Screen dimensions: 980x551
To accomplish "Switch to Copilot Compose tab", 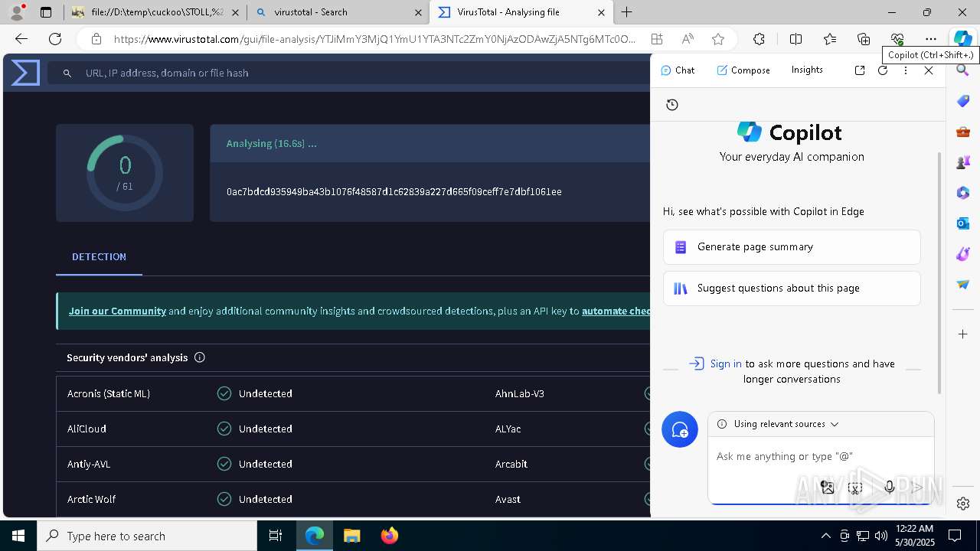I will [x=743, y=70].
